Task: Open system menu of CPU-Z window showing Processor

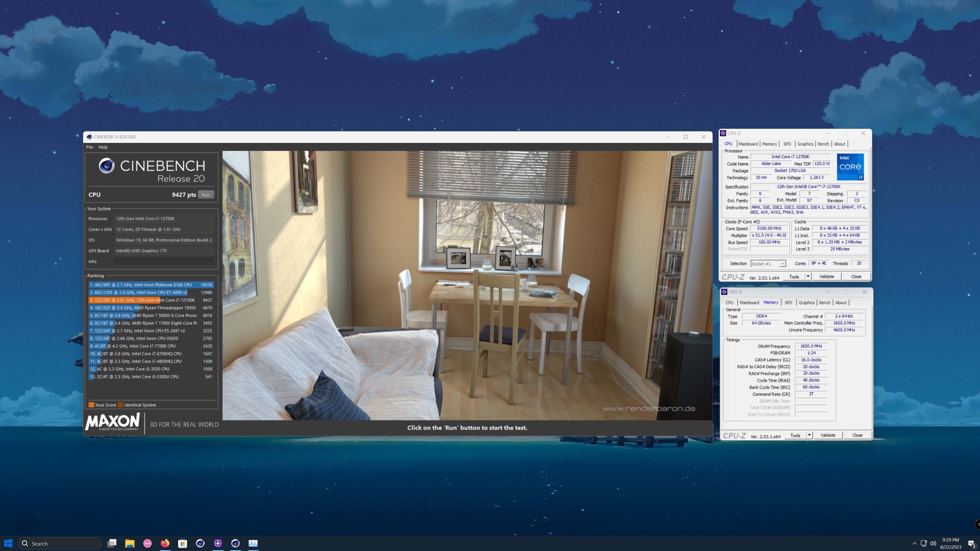Action: point(723,133)
